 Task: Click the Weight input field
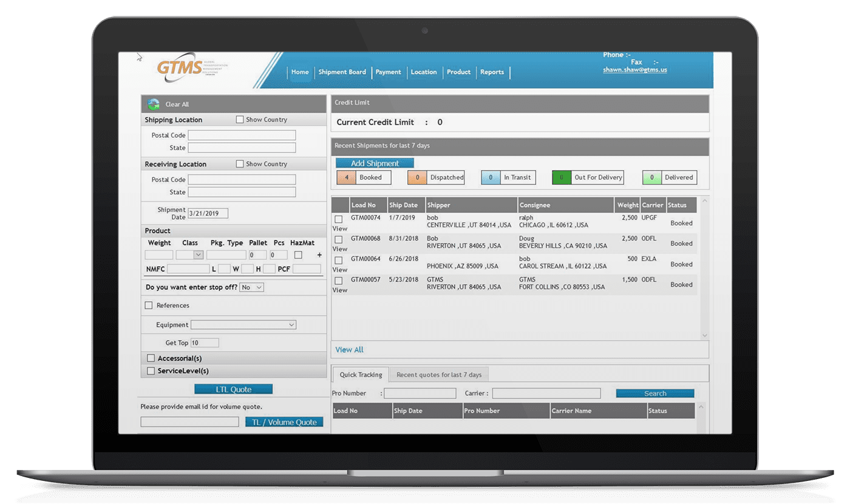(159, 255)
